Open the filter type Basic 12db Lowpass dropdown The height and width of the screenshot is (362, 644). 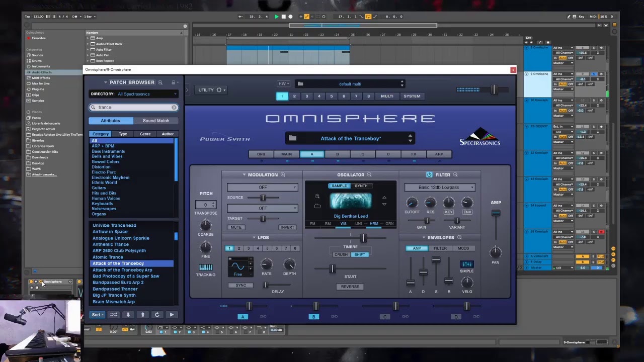pos(440,188)
